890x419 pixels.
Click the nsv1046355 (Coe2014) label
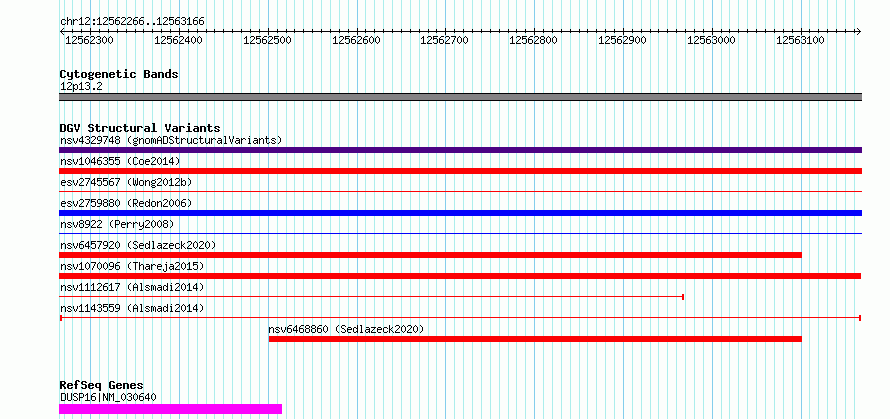pyautogui.click(x=120, y=161)
